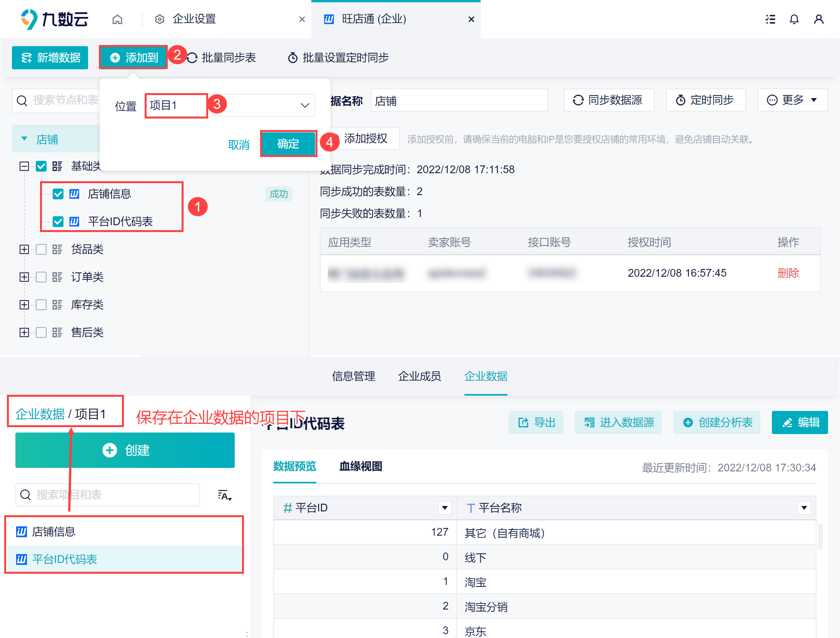Switch to 血缘视图 tab

[x=361, y=466]
